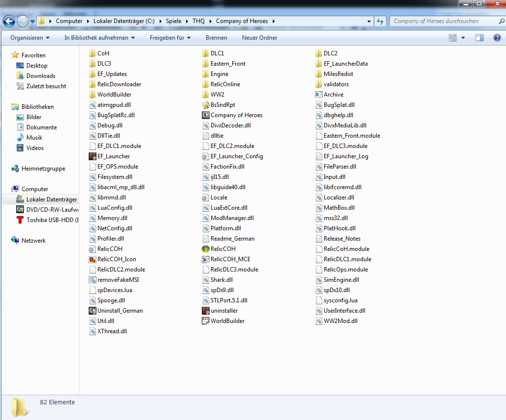
Task: Launch the EF_Launcher executable icon
Action: coord(93,156)
